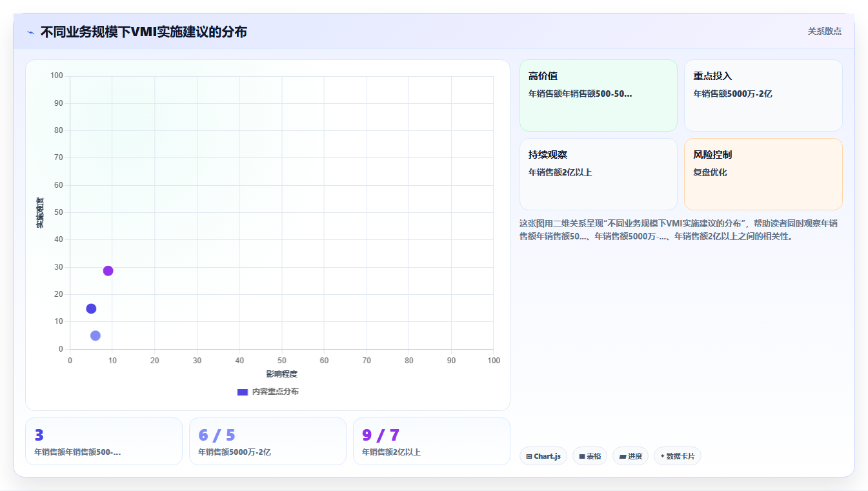This screenshot has height=491, width=868.
Task: Click the 实施难度 y-axis label
Action: (40, 213)
